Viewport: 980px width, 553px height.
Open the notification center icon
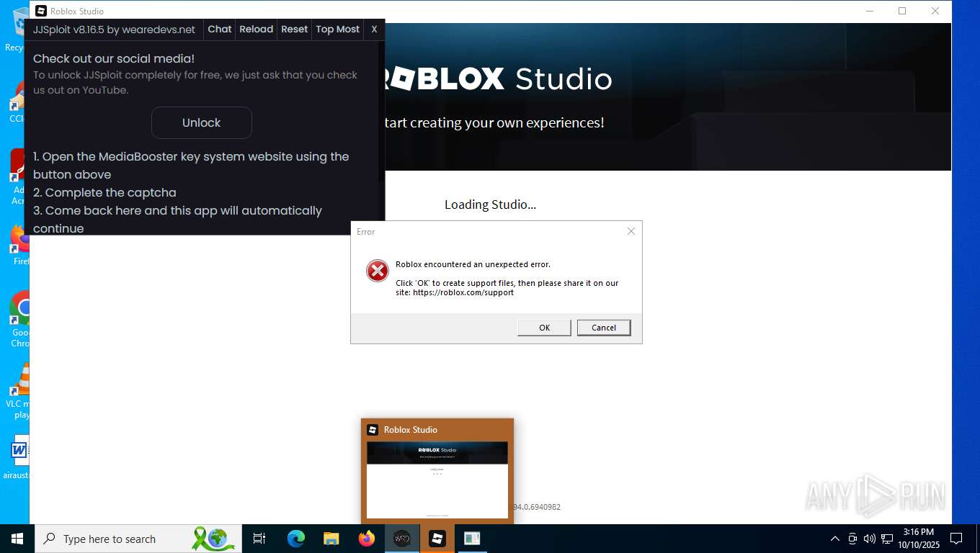(956, 539)
